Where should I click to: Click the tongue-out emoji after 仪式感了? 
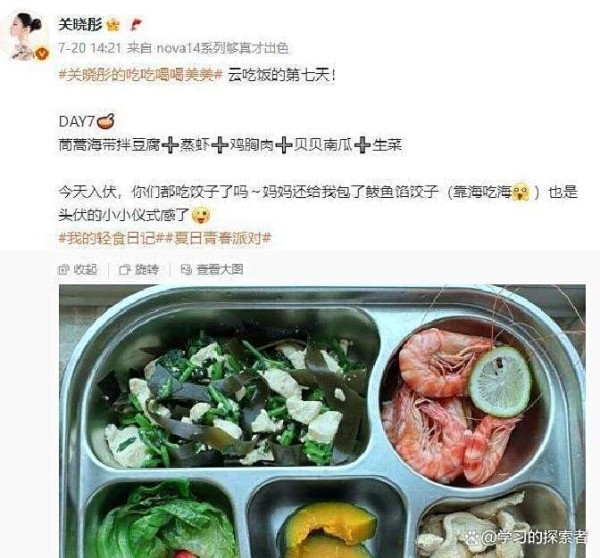(201, 215)
